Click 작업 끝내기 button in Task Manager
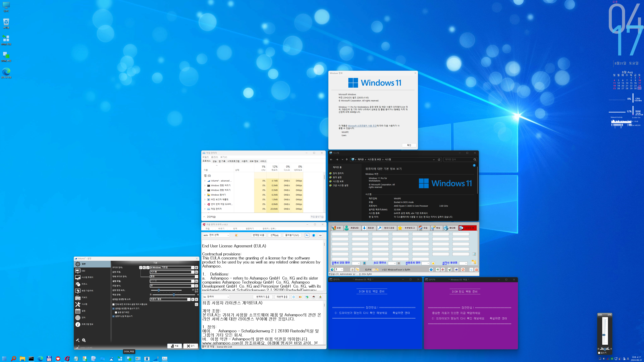 click(x=317, y=217)
